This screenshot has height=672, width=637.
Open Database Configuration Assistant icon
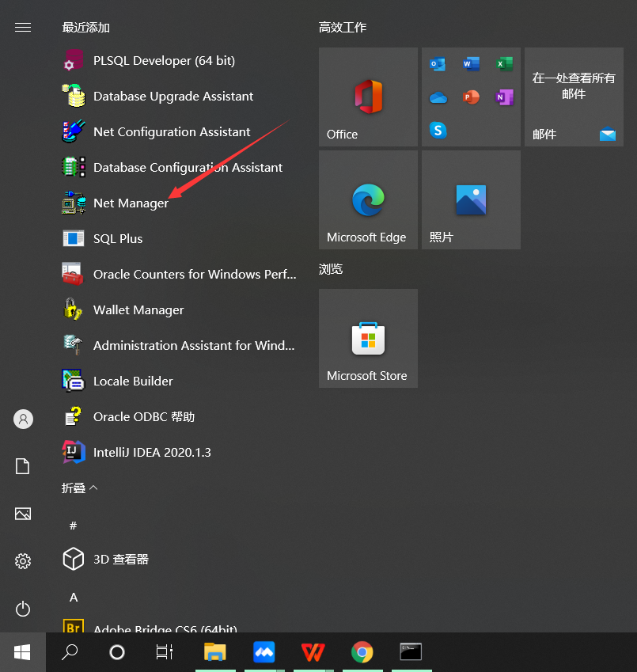tap(74, 167)
